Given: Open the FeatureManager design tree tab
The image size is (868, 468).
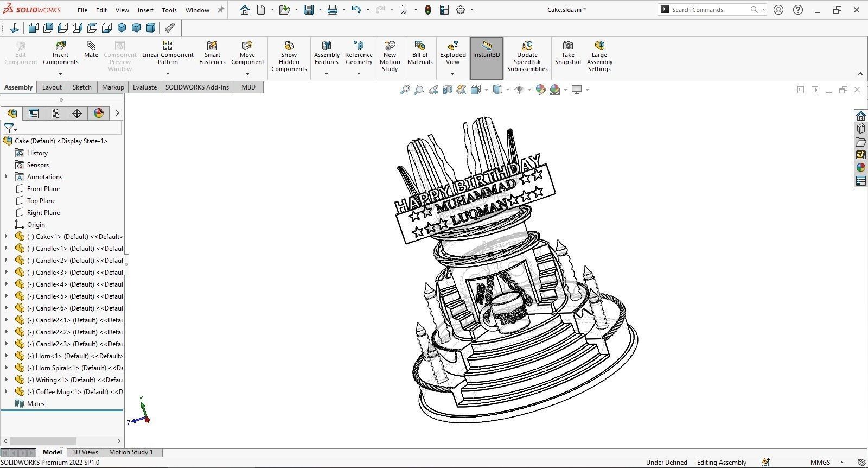Looking at the screenshot, I should coord(12,113).
